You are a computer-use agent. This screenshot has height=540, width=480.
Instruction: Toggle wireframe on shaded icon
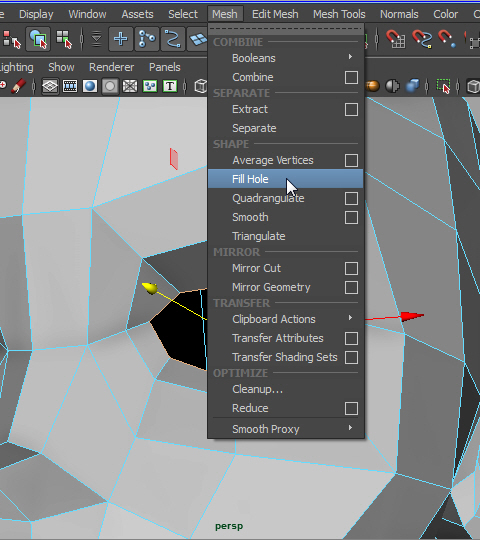tap(130, 86)
